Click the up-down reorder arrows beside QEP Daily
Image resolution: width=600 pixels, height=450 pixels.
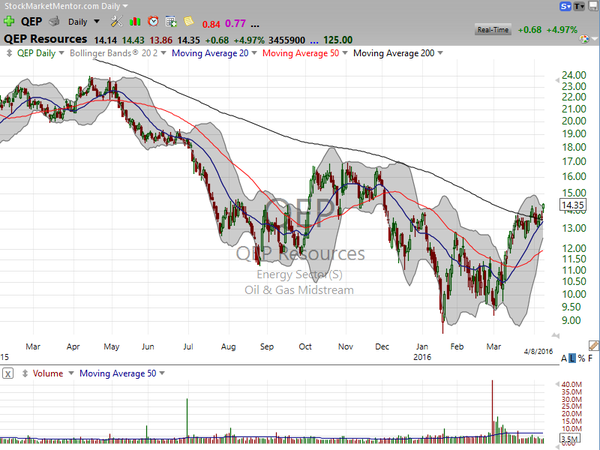[9, 53]
